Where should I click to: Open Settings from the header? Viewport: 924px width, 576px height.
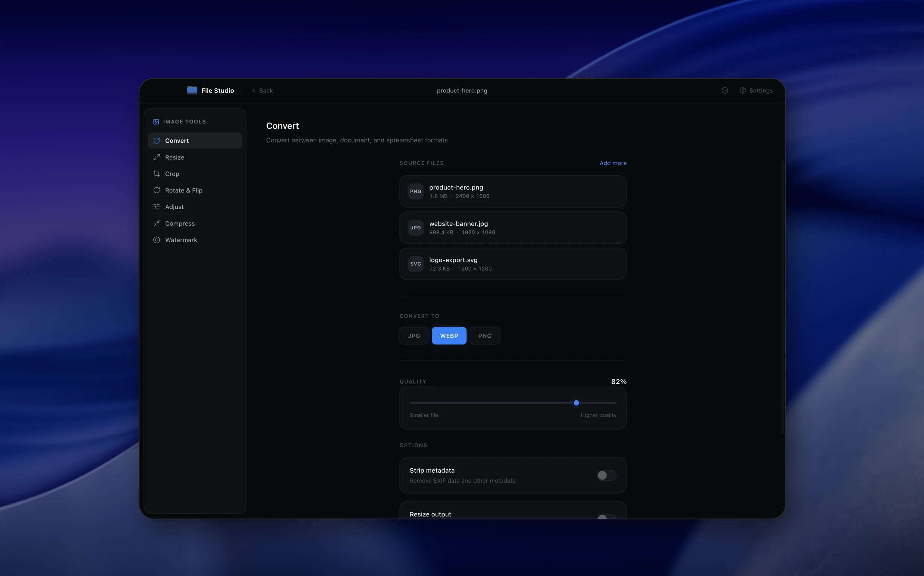[x=756, y=90]
